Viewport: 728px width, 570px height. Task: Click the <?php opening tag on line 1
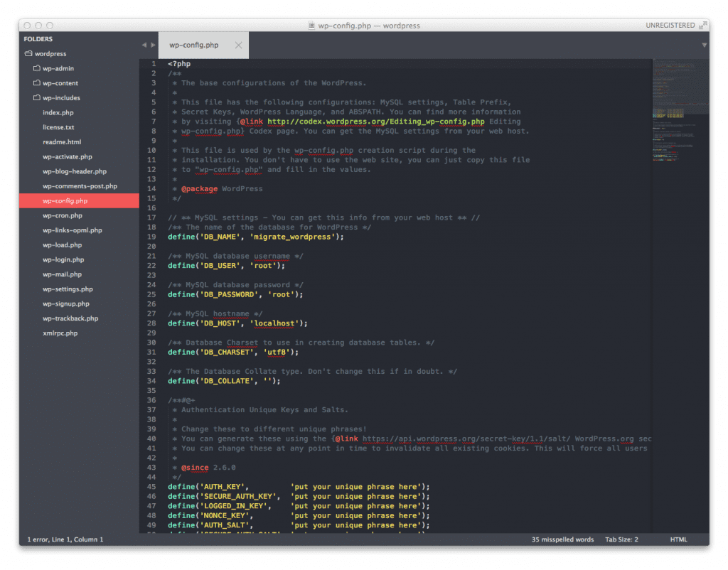[x=179, y=64]
